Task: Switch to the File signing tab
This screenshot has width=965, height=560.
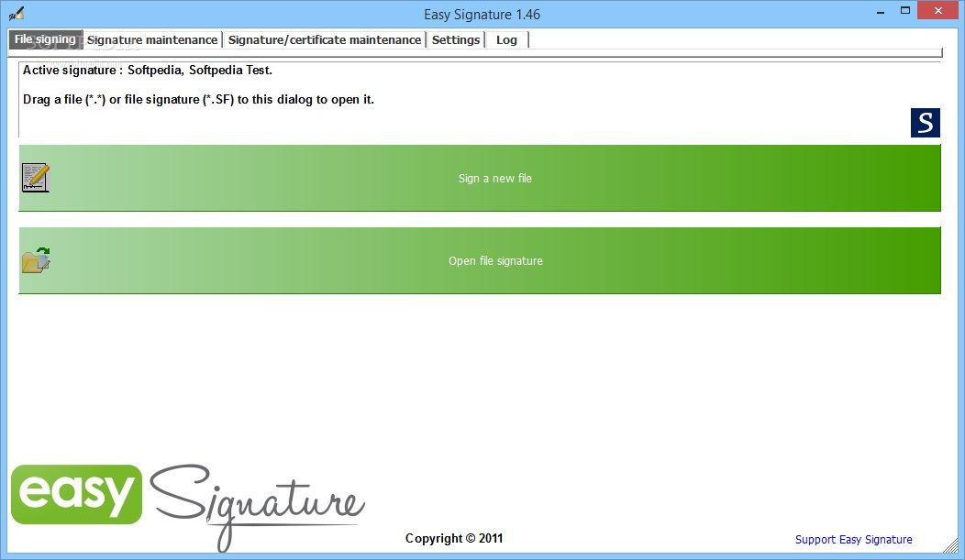Action: [46, 39]
